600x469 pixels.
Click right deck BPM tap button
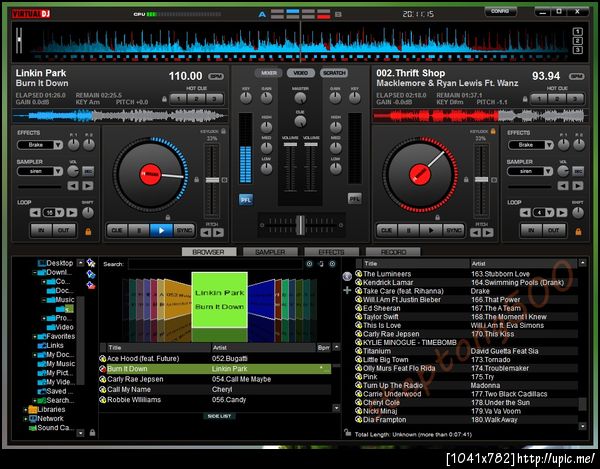[577, 77]
